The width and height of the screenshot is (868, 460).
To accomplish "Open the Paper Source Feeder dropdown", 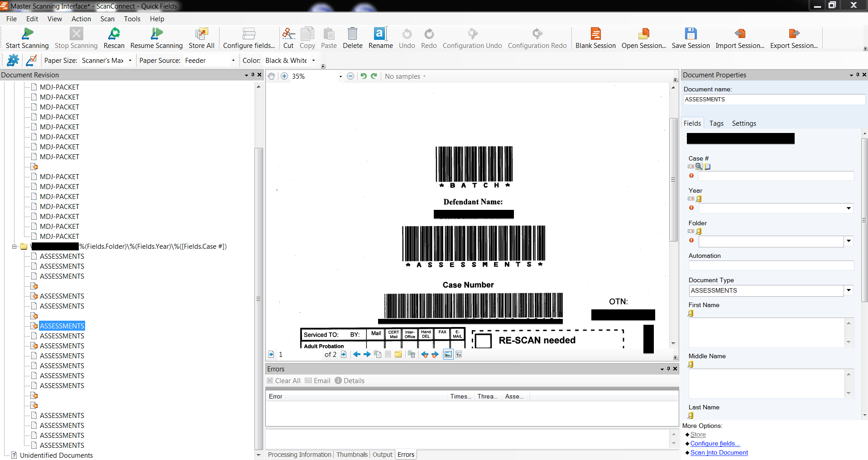I will (233, 60).
